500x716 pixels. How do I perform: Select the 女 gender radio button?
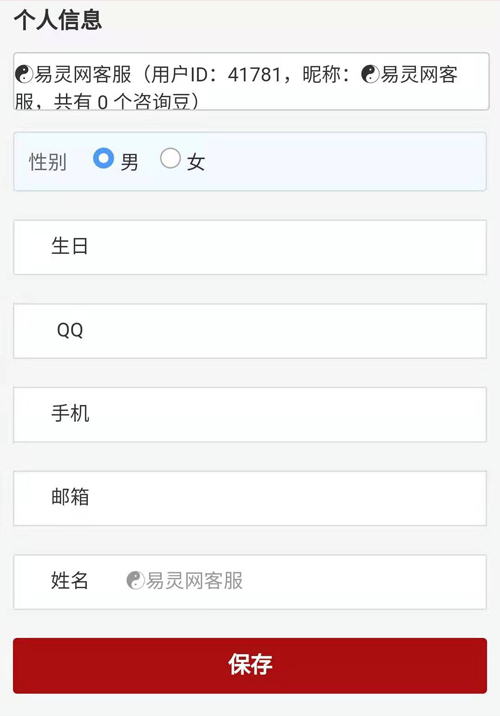tap(170, 158)
